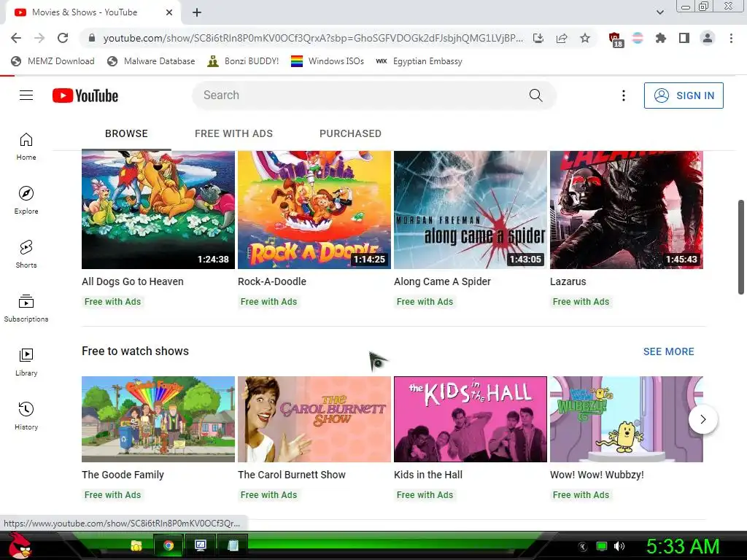The width and height of the screenshot is (747, 560).
Task: Open Library in sidebar
Action: click(x=26, y=362)
